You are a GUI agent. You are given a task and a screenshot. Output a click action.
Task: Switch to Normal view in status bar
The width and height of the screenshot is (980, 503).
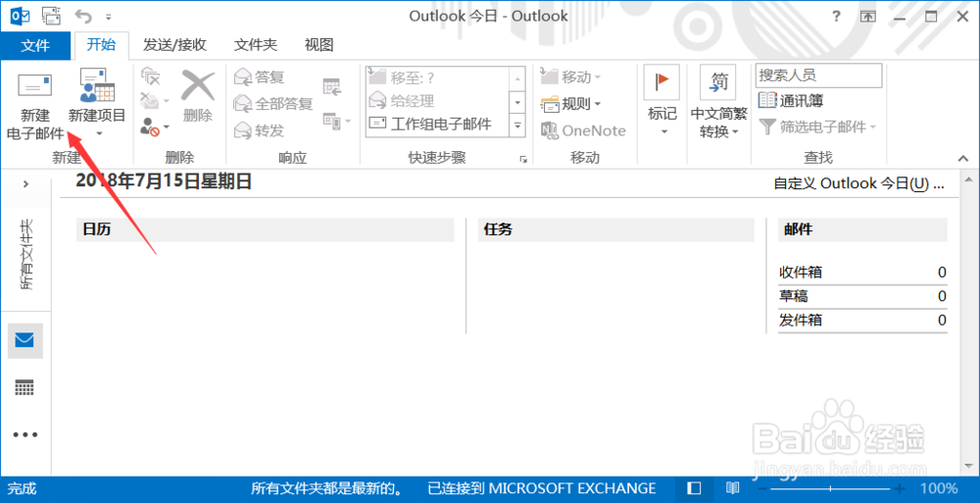(694, 488)
